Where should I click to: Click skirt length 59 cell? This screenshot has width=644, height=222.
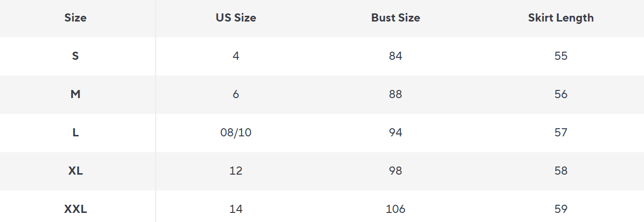(561, 209)
